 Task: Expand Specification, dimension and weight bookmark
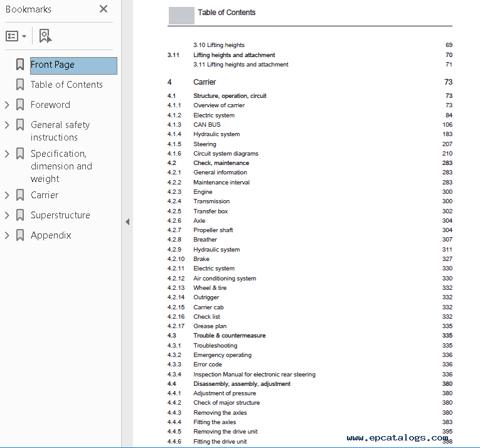tap(7, 154)
